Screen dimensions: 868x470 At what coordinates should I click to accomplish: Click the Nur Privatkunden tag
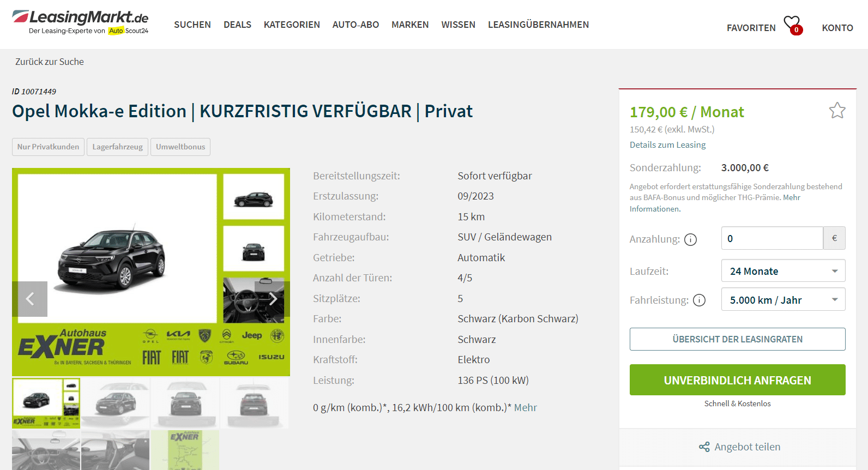click(x=48, y=147)
